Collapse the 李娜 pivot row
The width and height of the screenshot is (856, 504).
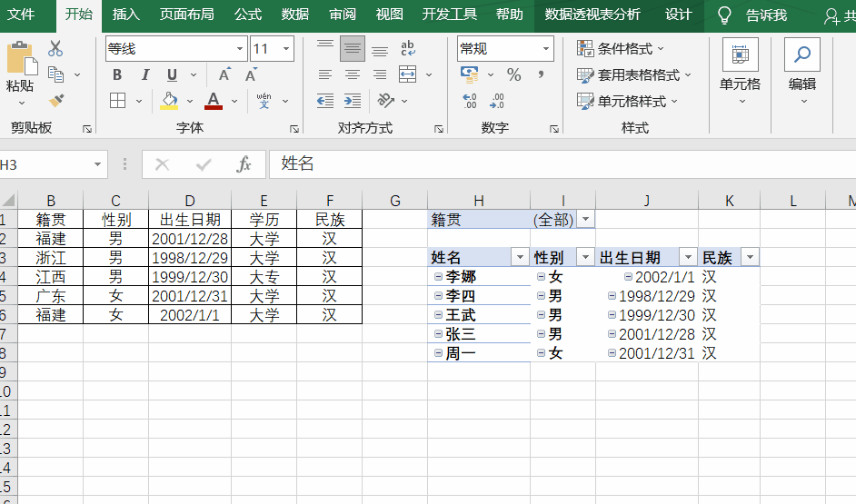[438, 277]
